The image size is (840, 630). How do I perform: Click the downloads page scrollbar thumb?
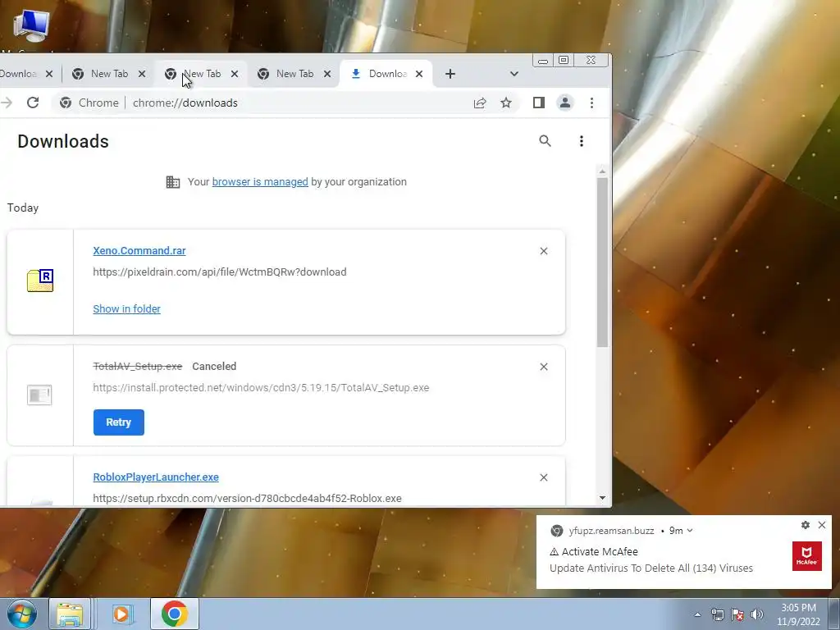(602, 262)
